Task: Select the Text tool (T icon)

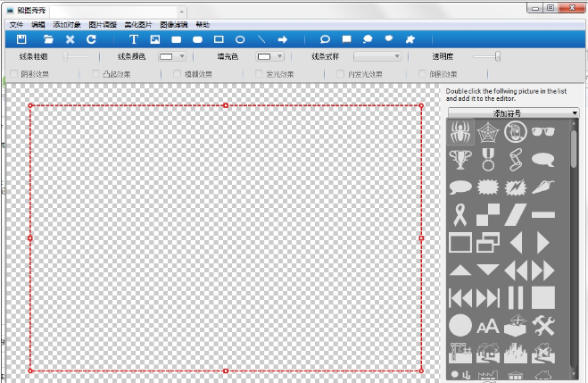Action: (134, 40)
